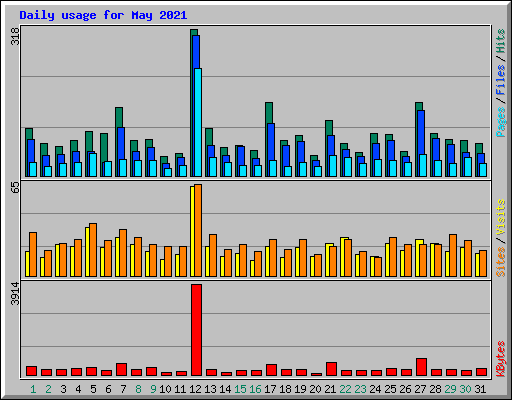512x400 pixels.
Task: Click day label '11' on the x-axis
Action: (x=180, y=389)
